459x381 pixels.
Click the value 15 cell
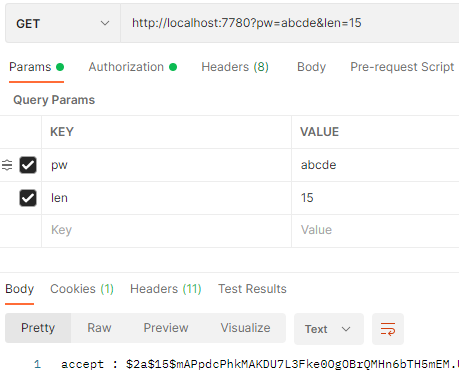pos(375,198)
